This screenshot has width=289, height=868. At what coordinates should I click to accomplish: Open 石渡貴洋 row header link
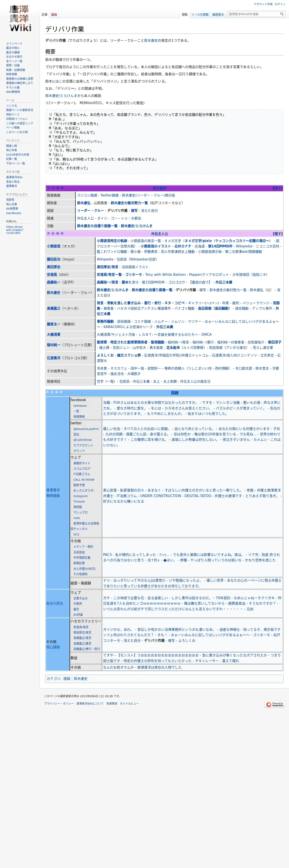[x=54, y=358]
